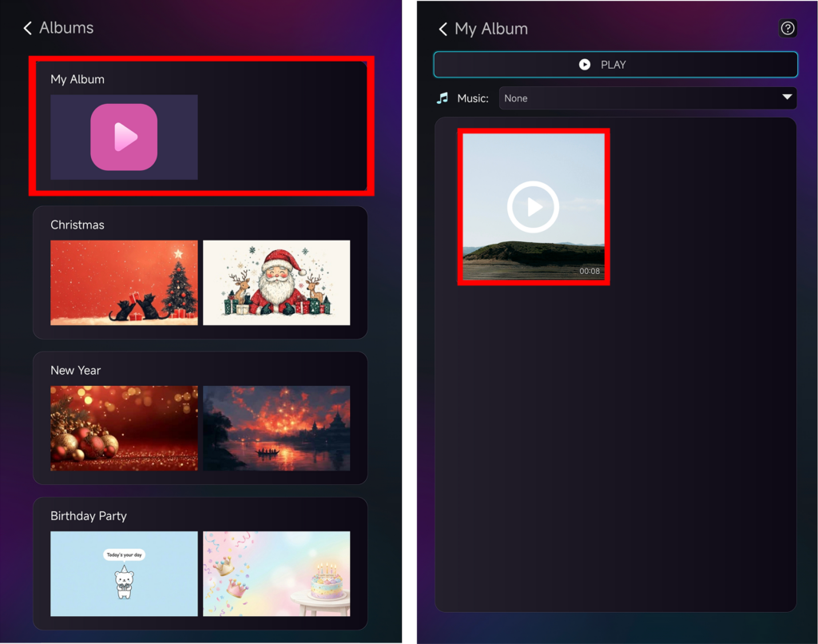Click the back arrow beside Albums
This screenshot has height=644, width=818.
click(x=28, y=28)
